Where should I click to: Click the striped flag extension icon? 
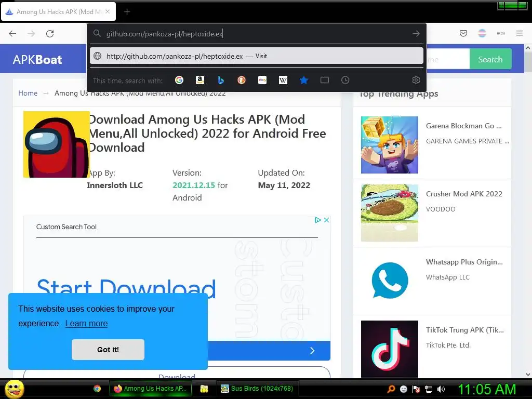[x=482, y=33]
